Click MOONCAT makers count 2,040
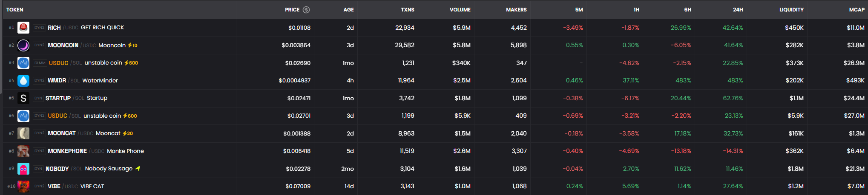Viewport: 868px width, 195px height. point(519,133)
